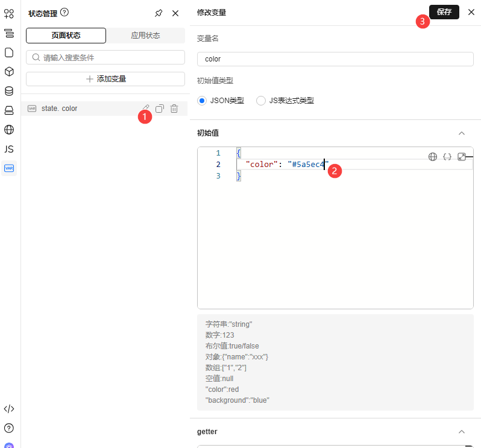
Task: Pin the 状态管理 panel
Action: [159, 13]
